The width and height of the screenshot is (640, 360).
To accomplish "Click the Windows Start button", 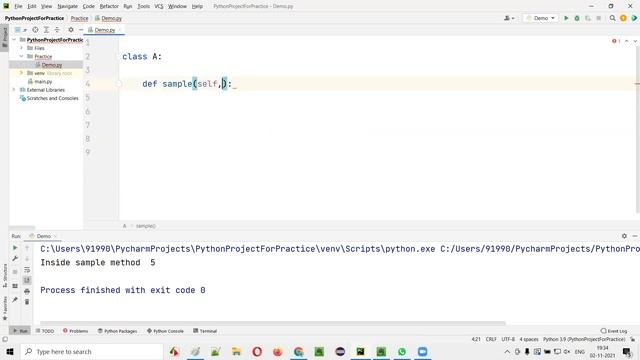I will point(10,351).
